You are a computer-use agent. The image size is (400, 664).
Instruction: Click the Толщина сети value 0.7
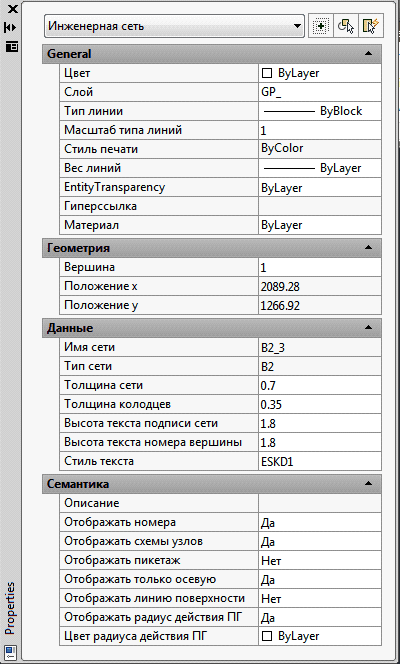pos(320,385)
